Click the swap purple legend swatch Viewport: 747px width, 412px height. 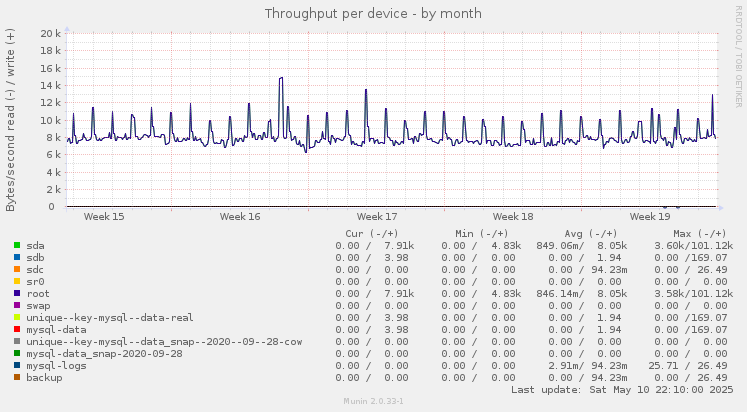click(17, 305)
